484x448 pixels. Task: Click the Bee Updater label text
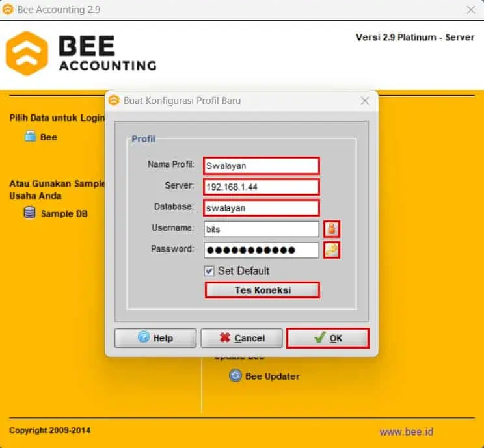272,376
